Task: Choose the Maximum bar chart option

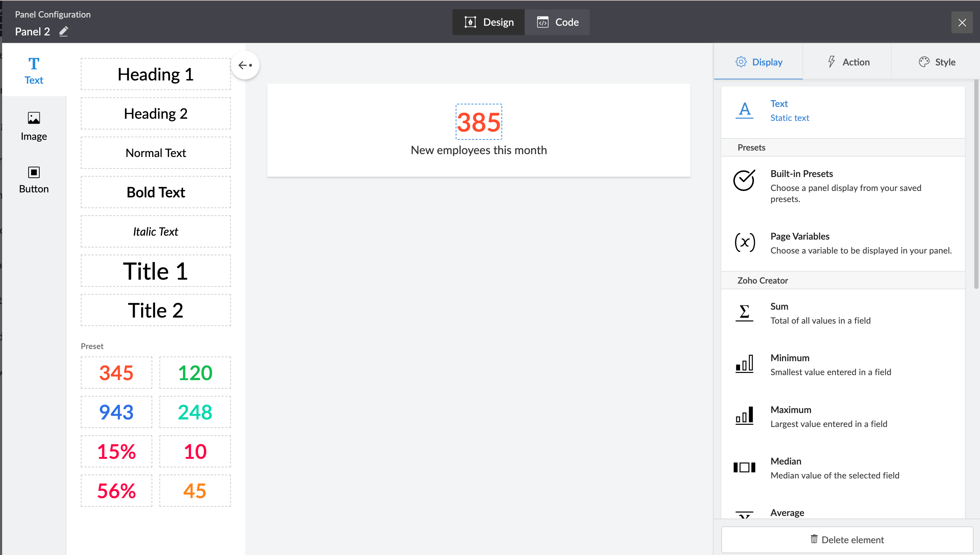Action: (x=828, y=417)
